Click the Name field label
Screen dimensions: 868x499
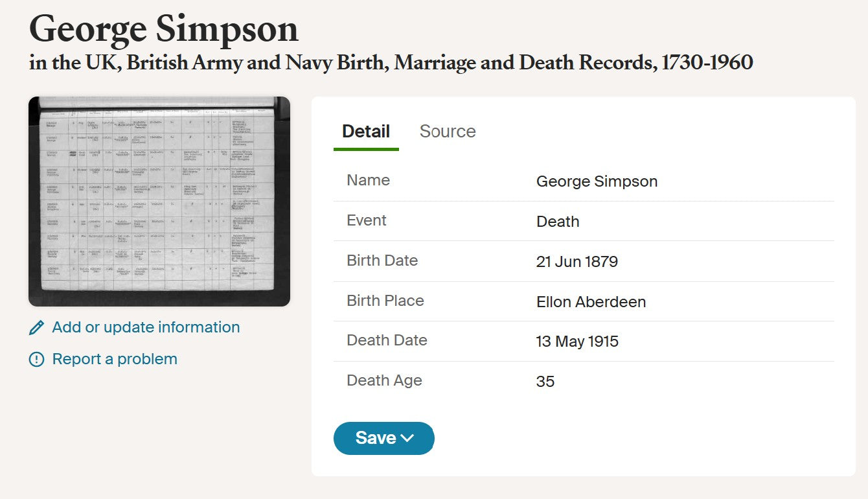pos(369,180)
